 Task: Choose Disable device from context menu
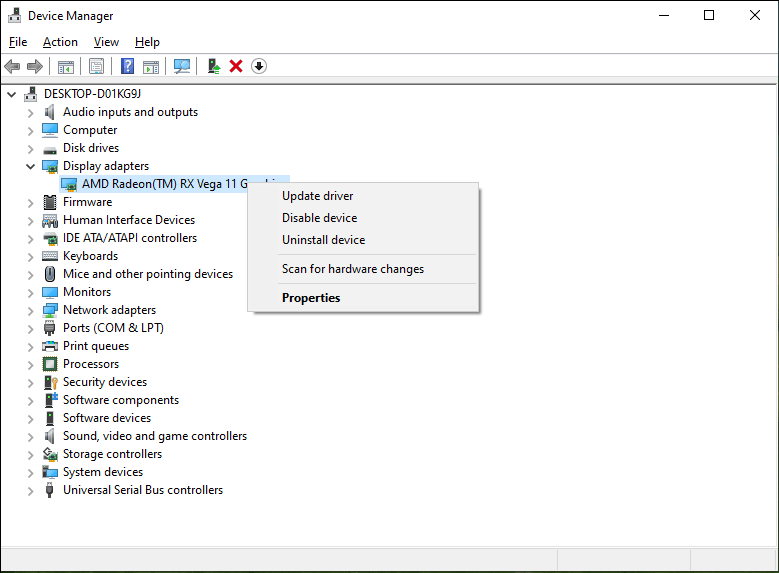tap(363, 218)
